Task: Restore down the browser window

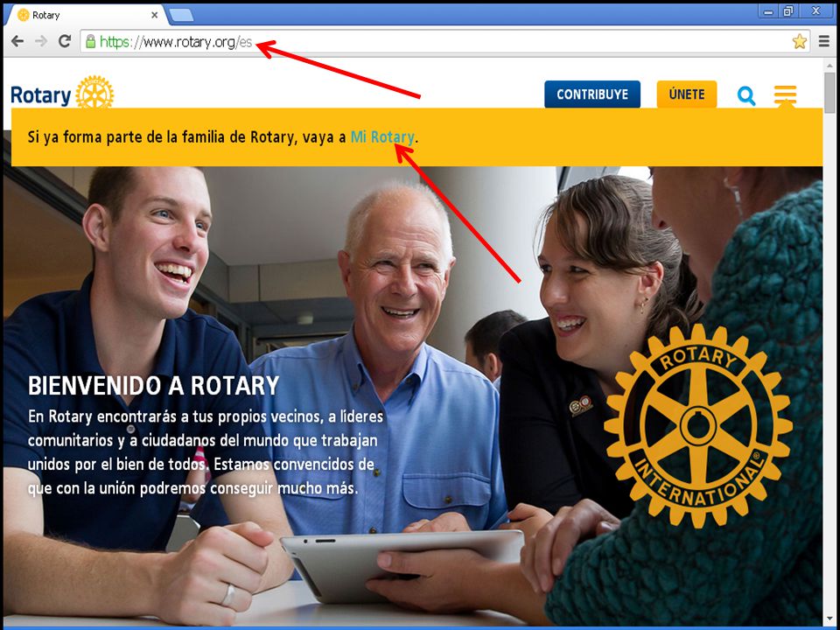Action: [788, 10]
